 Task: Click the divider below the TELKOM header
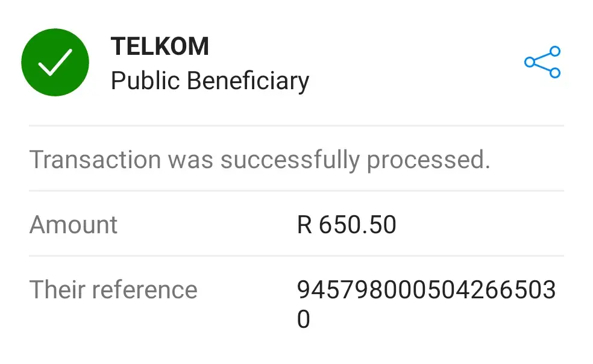coord(296,126)
